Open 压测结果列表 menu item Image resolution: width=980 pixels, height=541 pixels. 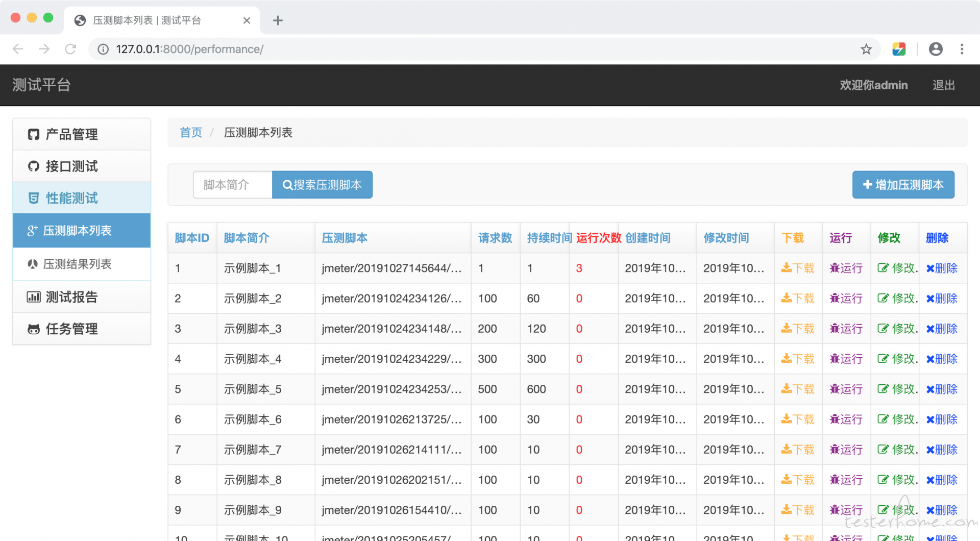coord(82,264)
